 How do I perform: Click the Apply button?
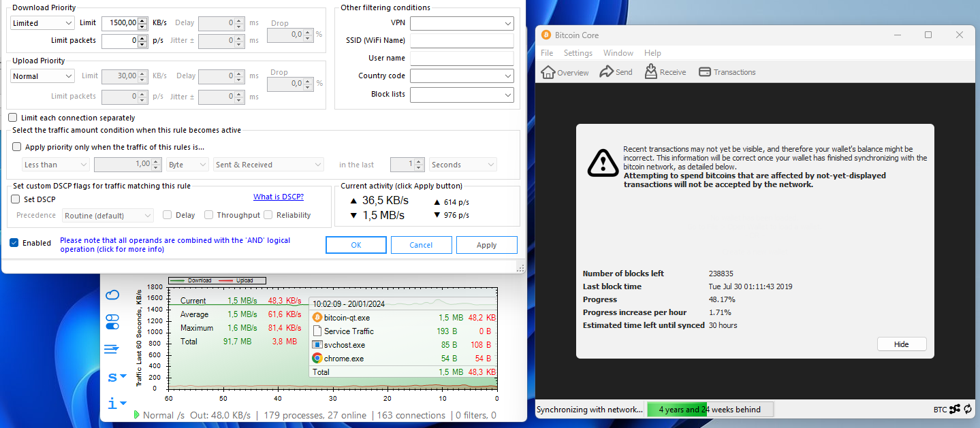pyautogui.click(x=487, y=245)
